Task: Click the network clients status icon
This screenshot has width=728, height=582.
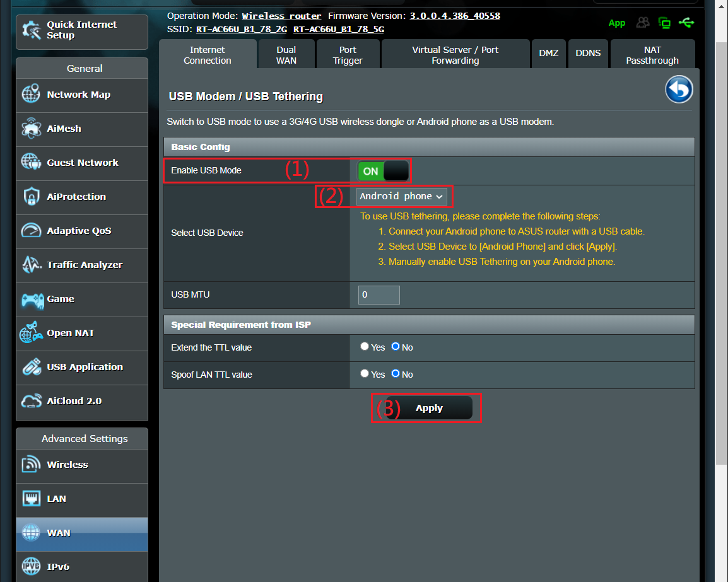Action: (x=664, y=23)
